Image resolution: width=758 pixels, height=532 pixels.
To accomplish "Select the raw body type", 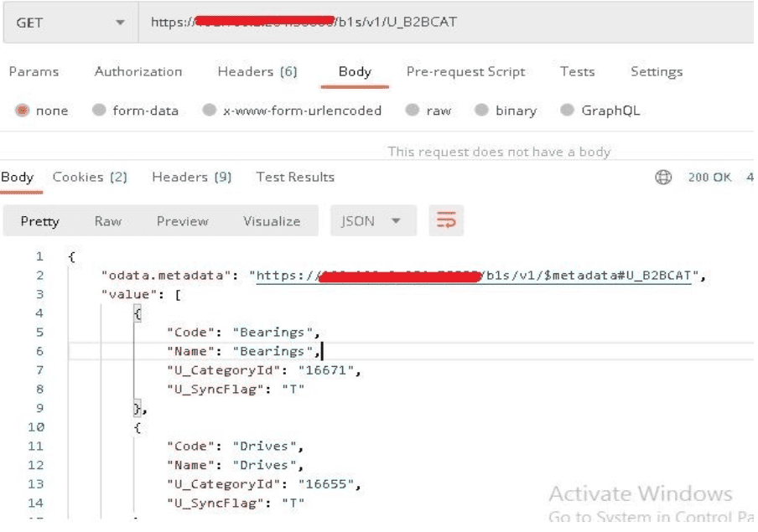I will (413, 111).
